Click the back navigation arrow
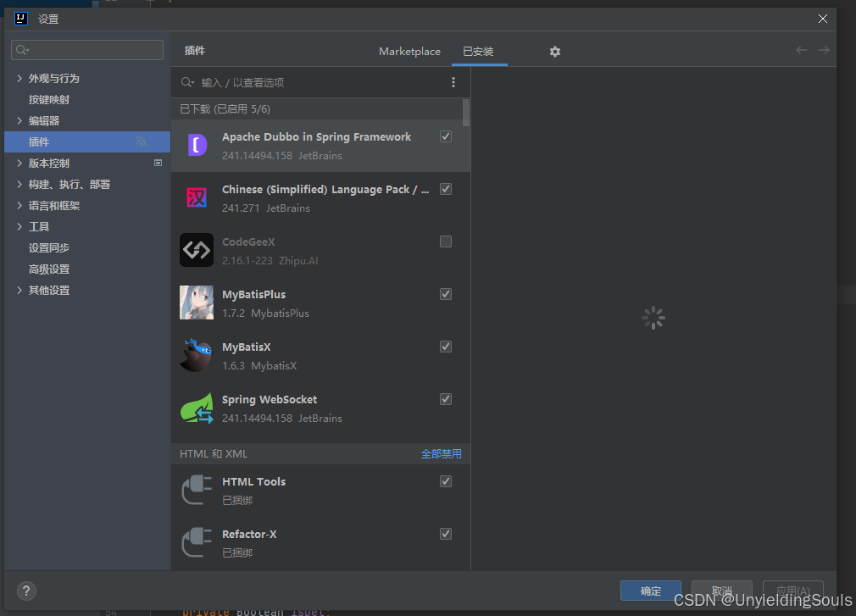Viewport: 856px width, 616px height. [801, 50]
